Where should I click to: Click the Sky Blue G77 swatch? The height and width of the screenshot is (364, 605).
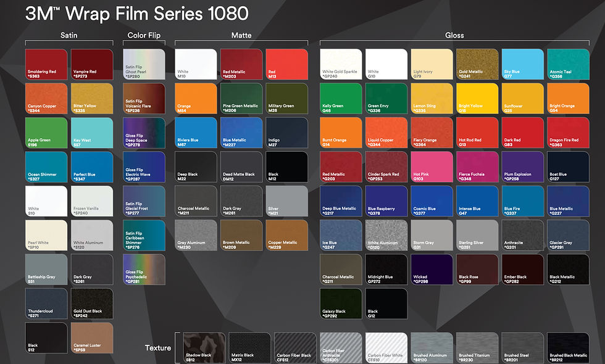(523, 64)
